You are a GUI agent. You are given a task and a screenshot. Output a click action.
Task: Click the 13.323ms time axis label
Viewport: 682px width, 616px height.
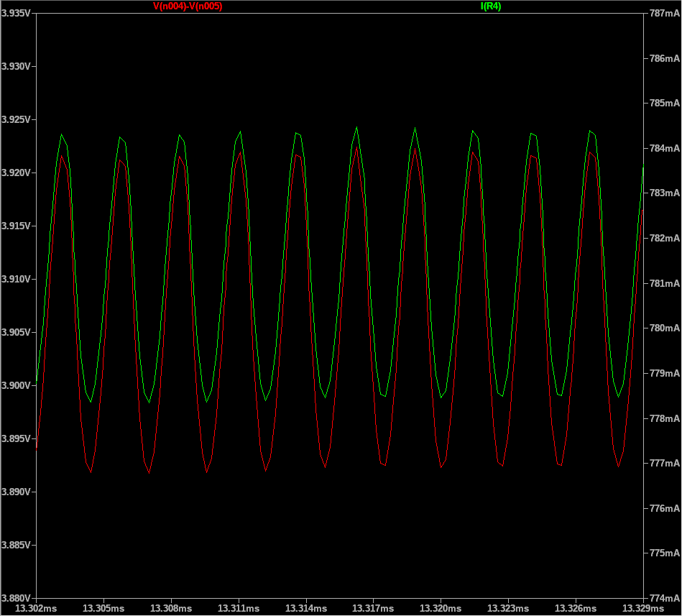(508, 608)
